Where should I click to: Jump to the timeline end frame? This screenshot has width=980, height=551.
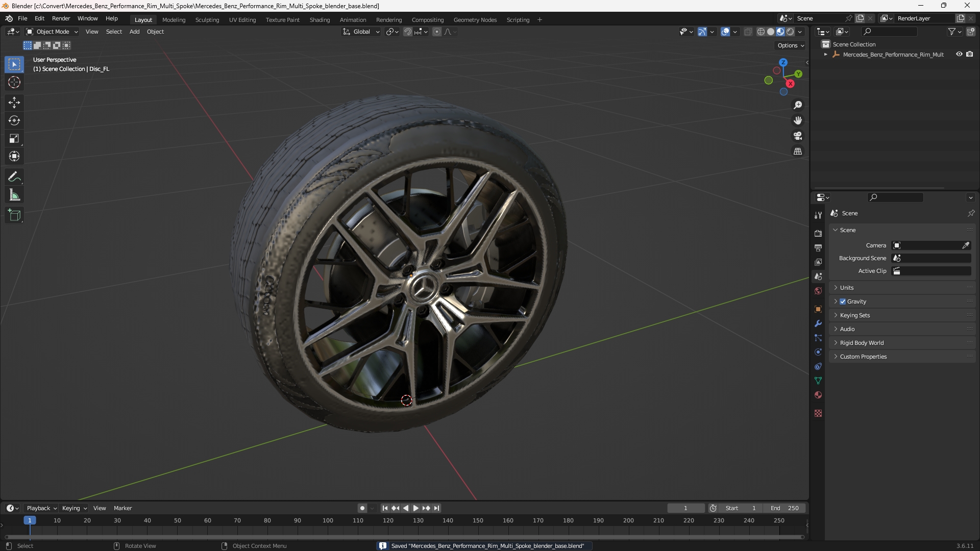(x=436, y=508)
